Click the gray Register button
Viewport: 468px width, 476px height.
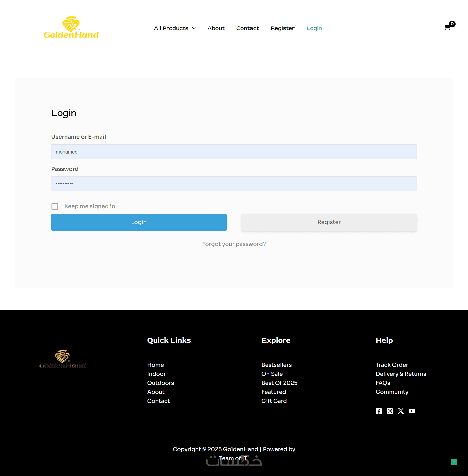point(329,222)
